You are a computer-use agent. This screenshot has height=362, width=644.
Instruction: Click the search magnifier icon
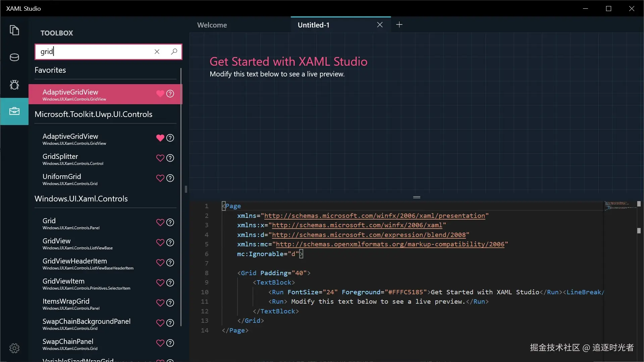pos(174,52)
